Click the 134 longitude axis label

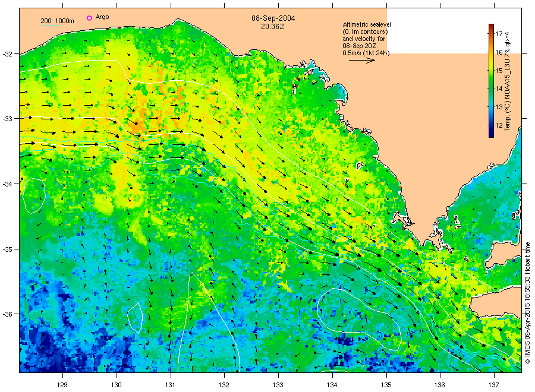pos(332,385)
